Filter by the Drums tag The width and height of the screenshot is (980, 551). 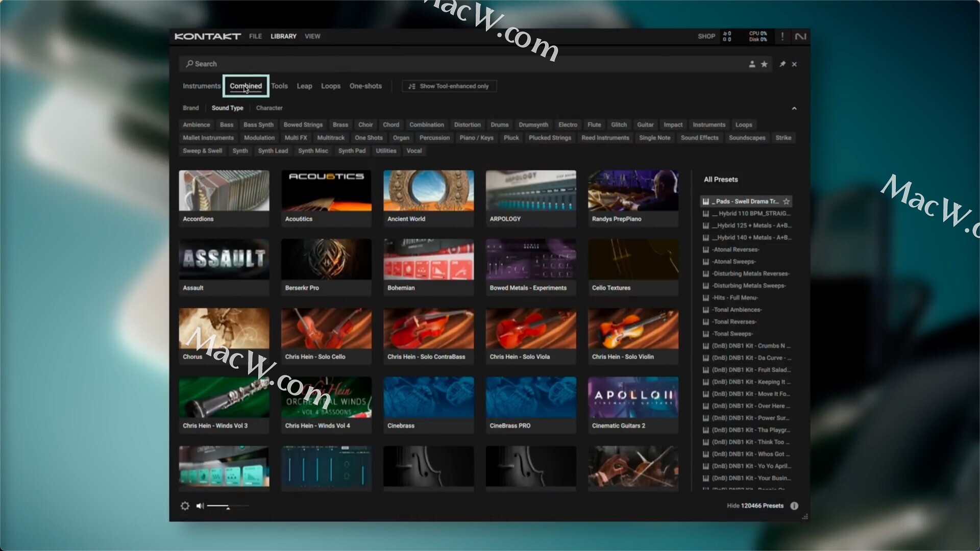click(500, 124)
